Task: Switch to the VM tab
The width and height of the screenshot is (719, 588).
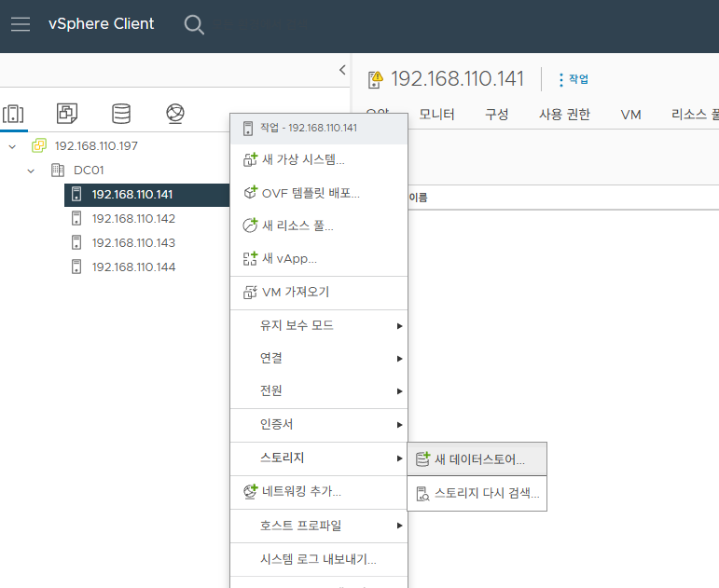Action: click(631, 115)
